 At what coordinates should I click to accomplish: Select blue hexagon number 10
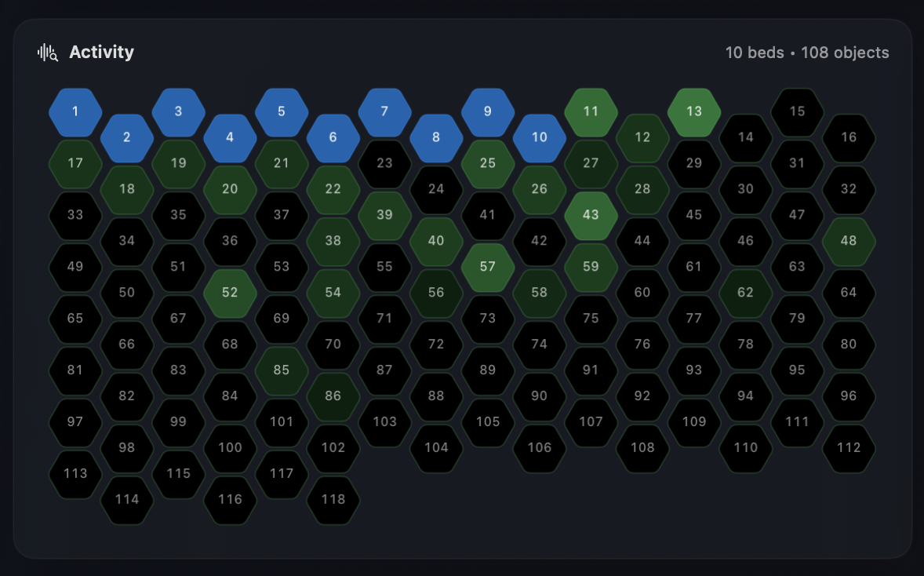[x=540, y=137]
